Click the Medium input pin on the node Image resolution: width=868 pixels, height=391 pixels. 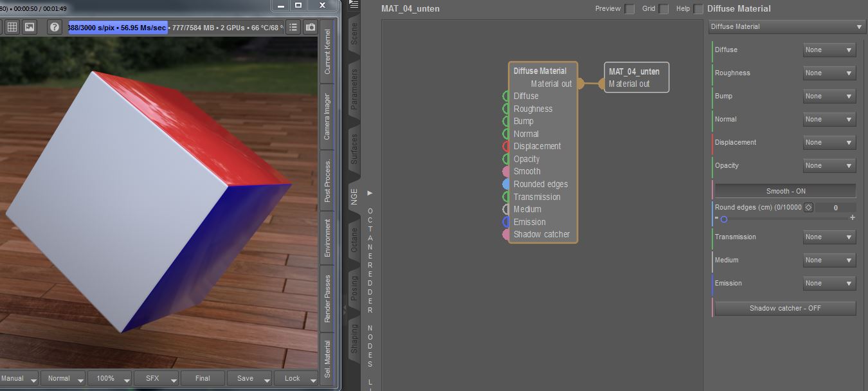point(506,209)
